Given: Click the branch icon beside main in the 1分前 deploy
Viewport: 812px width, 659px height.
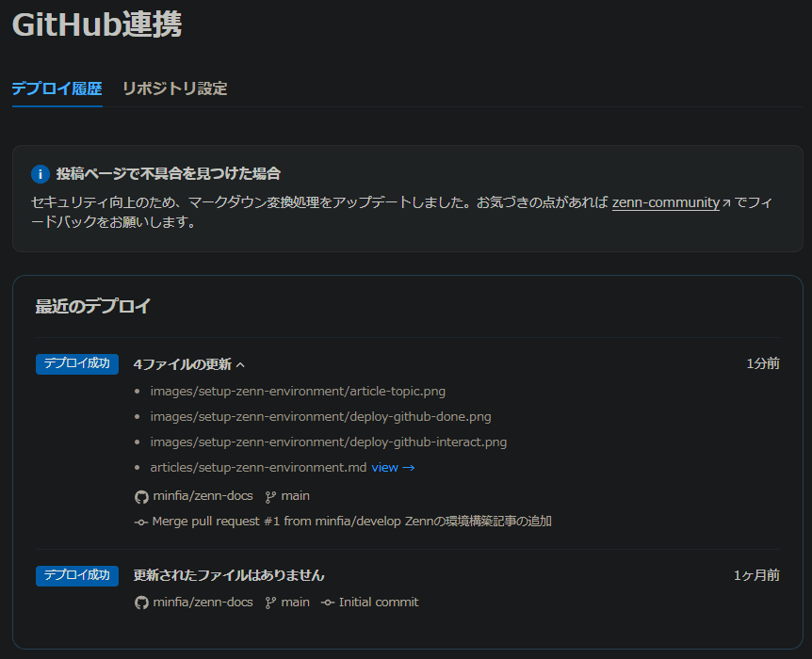Looking at the screenshot, I should pyautogui.click(x=270, y=497).
